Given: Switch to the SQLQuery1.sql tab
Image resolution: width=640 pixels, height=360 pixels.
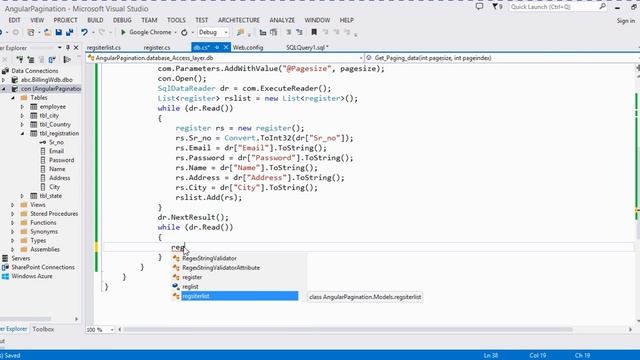Looking at the screenshot, I should coord(307,47).
